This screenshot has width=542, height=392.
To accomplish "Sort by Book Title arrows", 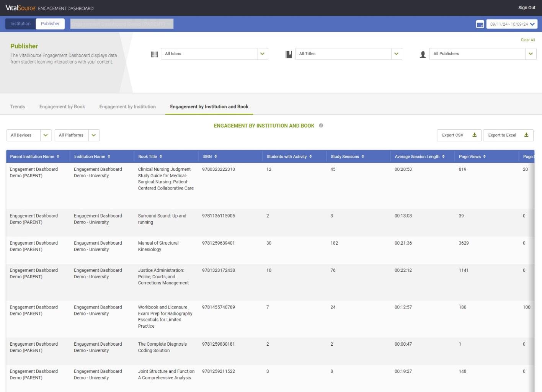I will click(x=161, y=157).
